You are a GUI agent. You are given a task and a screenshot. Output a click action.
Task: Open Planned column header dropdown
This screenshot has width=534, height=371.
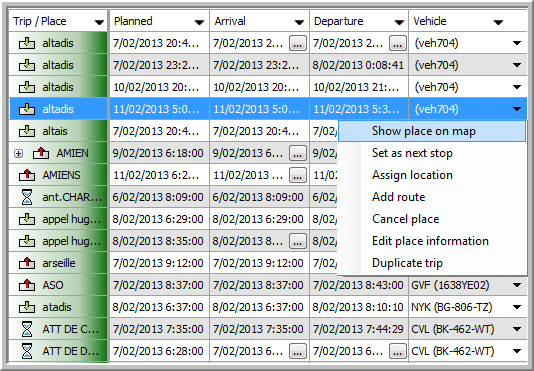(x=199, y=22)
